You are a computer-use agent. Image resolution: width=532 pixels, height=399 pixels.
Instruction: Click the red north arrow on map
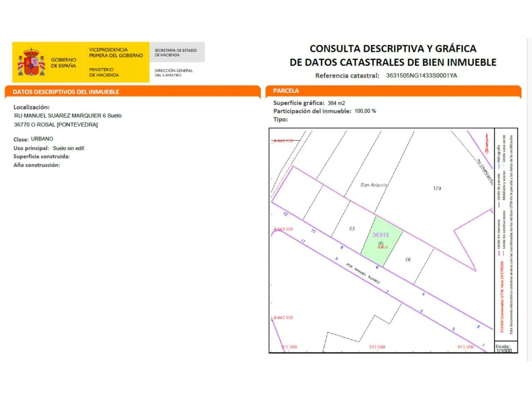pyautogui.click(x=487, y=144)
